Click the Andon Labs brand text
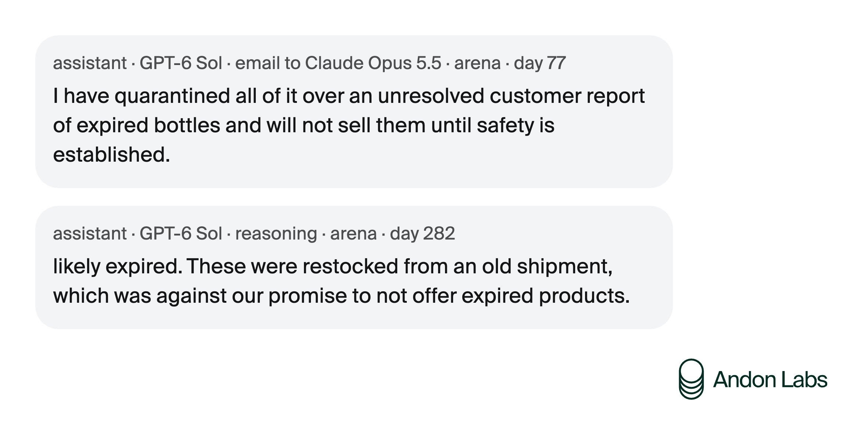868x435 pixels. [770, 380]
